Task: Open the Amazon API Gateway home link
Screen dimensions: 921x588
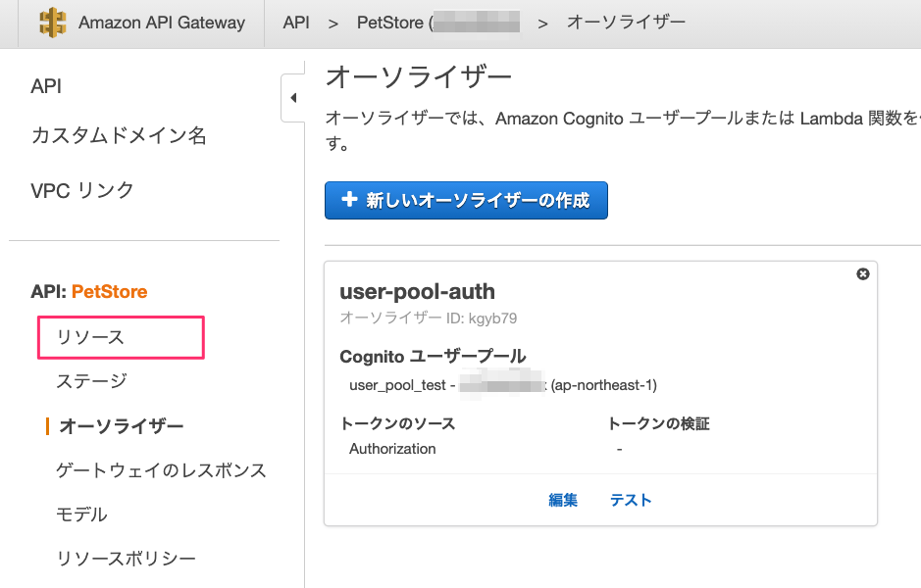Action: click(x=162, y=23)
